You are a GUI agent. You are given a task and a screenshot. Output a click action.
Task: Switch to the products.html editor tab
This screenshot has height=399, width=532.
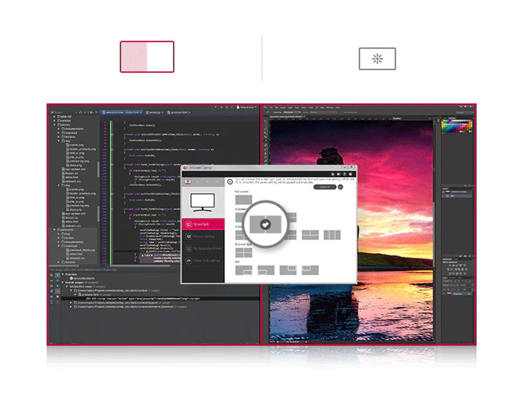179,112
